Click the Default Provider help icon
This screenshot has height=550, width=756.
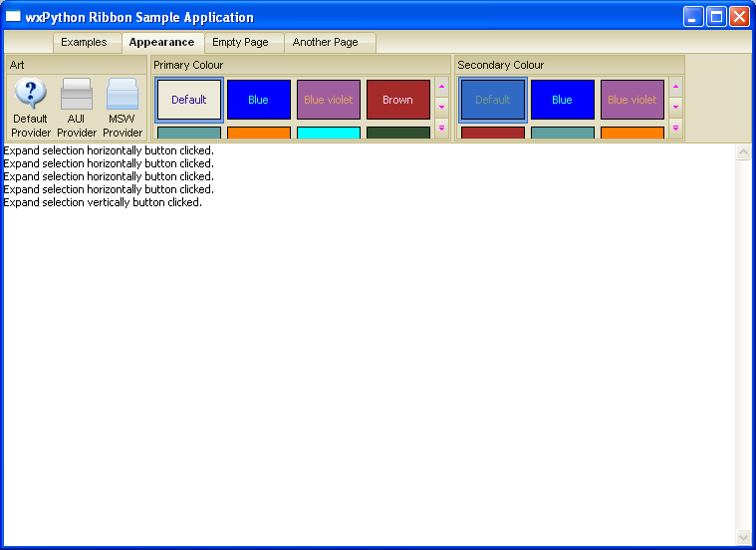(x=31, y=95)
